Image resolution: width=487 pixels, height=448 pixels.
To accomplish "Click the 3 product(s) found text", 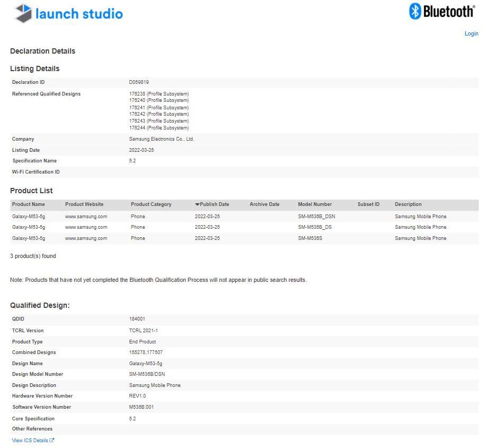I will point(33,256).
